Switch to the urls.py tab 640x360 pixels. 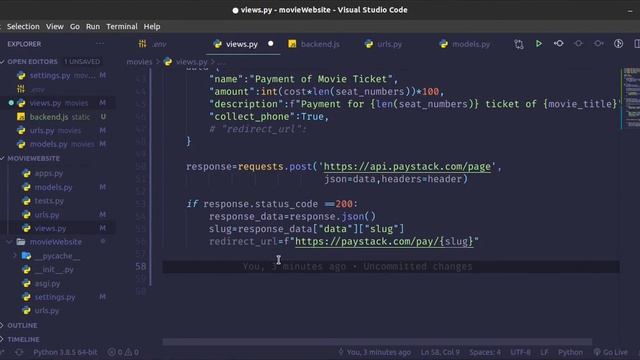coord(384,44)
